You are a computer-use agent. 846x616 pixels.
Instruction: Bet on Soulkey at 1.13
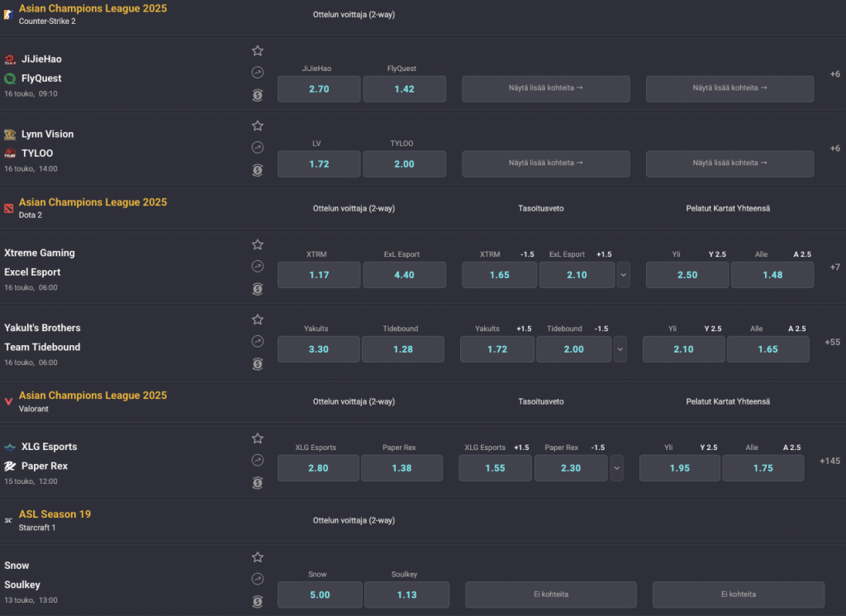(406, 595)
